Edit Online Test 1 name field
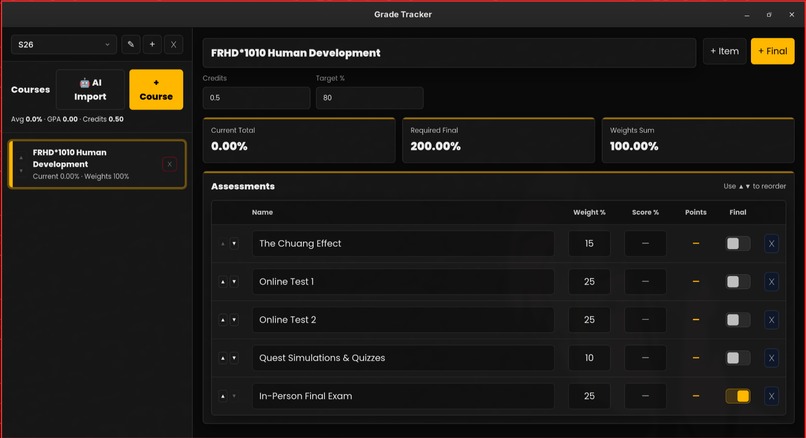The height and width of the screenshot is (438, 806). pos(403,282)
